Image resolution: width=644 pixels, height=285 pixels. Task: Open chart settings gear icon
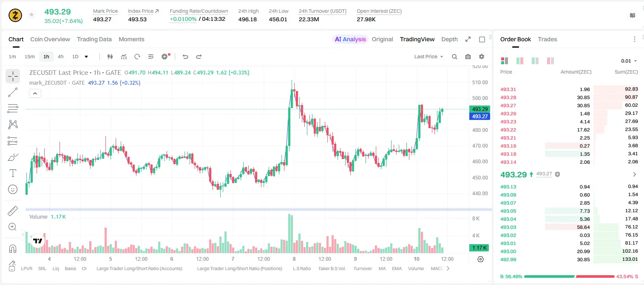pos(482,57)
